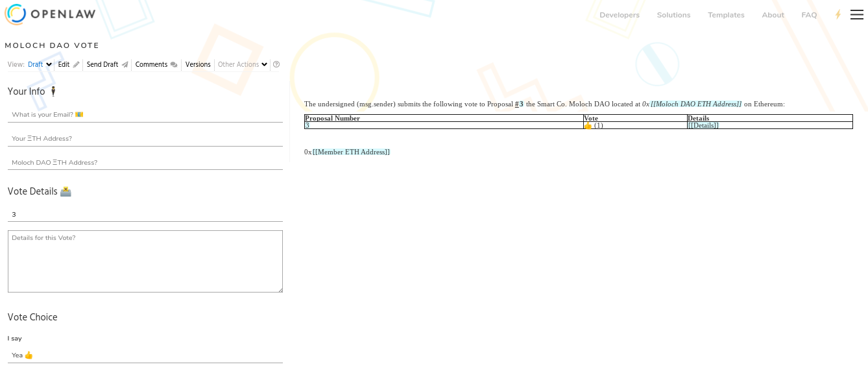Go to the Templates page
This screenshot has width=868, height=371.
pyautogui.click(x=726, y=15)
